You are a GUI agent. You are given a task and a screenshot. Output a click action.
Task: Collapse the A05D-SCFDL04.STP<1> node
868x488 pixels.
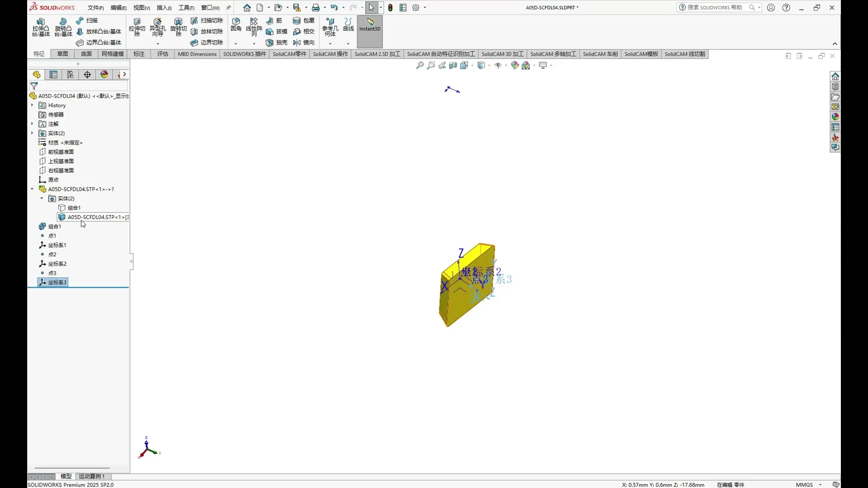click(32, 189)
